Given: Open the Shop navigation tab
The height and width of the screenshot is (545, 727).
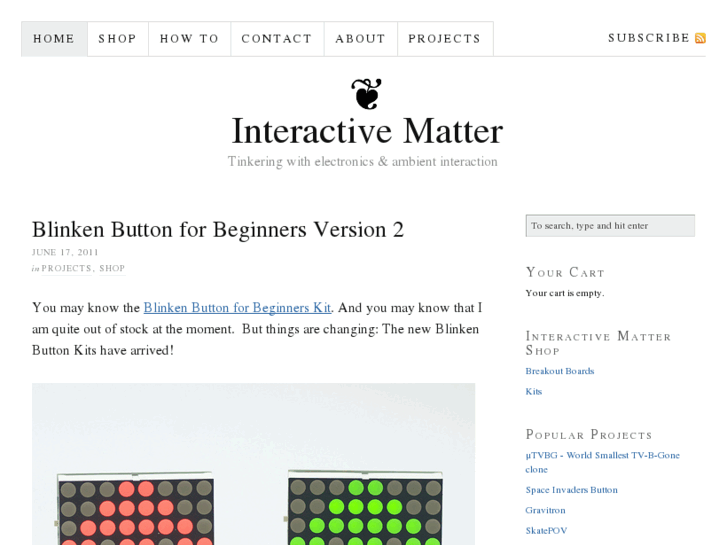Looking at the screenshot, I should (118, 39).
